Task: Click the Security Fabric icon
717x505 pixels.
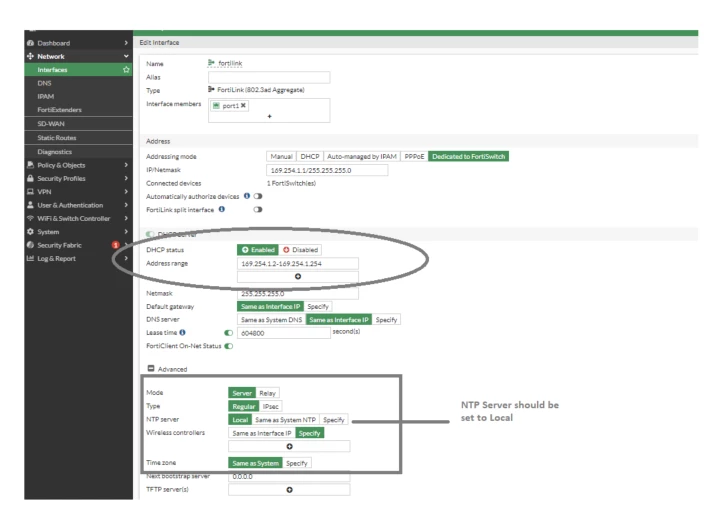Action: point(30,245)
